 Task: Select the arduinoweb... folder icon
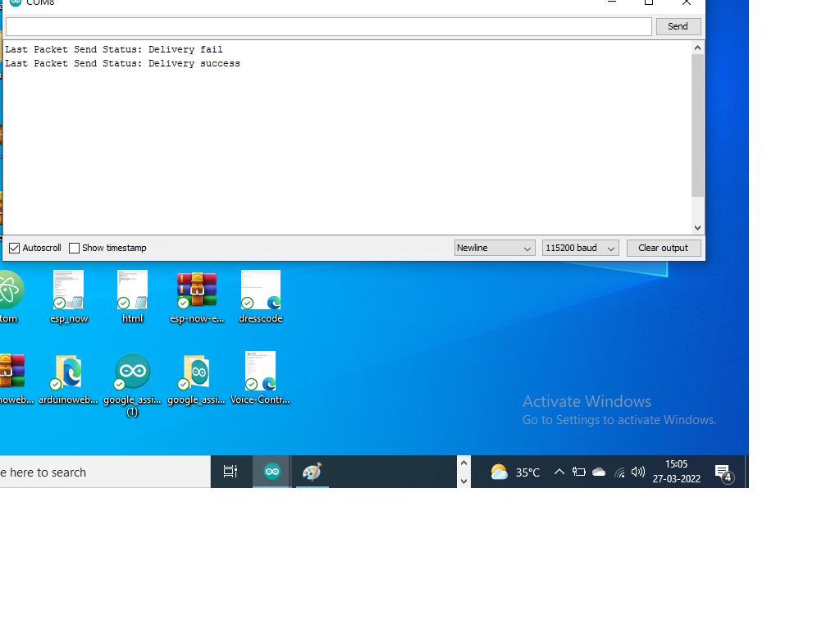click(x=68, y=378)
